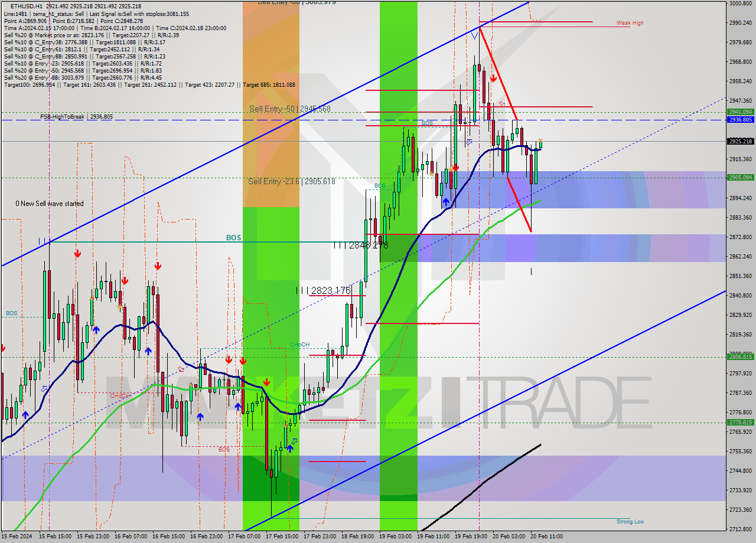Click the 18 Feb 19:00 time axis label
Image resolution: width=756 pixels, height=543 pixels.
click(x=358, y=537)
